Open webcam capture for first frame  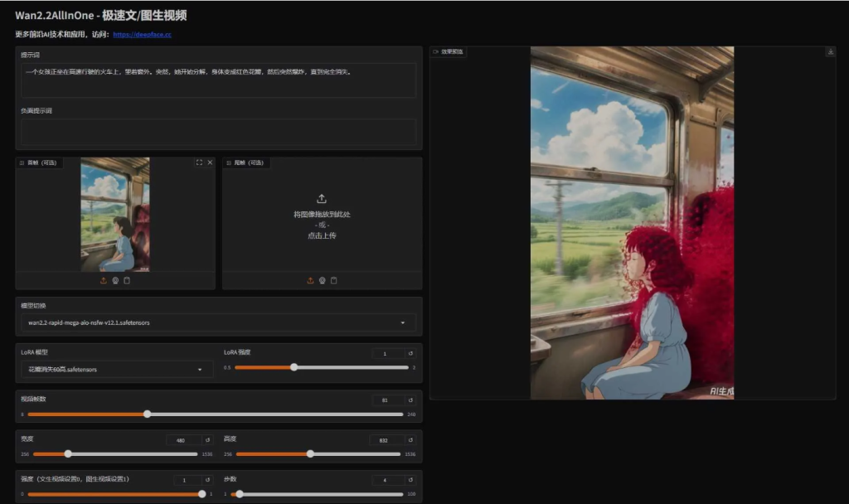click(115, 280)
